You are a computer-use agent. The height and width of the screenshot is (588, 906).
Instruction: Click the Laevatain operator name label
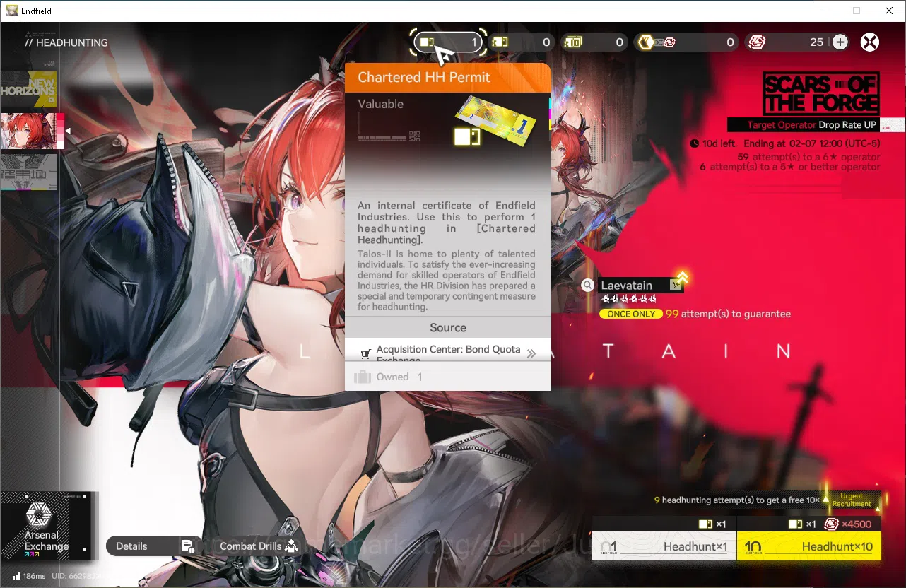pos(627,286)
